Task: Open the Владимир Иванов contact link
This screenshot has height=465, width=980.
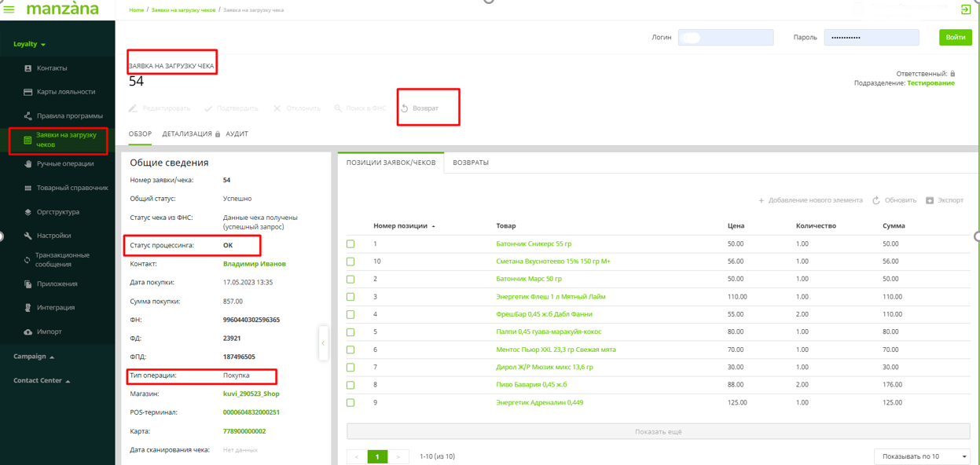Action: click(x=254, y=264)
